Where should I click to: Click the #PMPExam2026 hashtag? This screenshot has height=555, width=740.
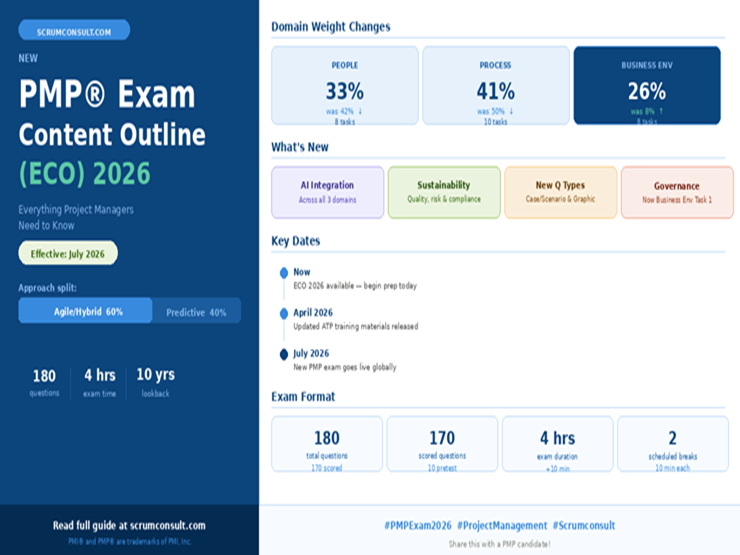pos(418,525)
